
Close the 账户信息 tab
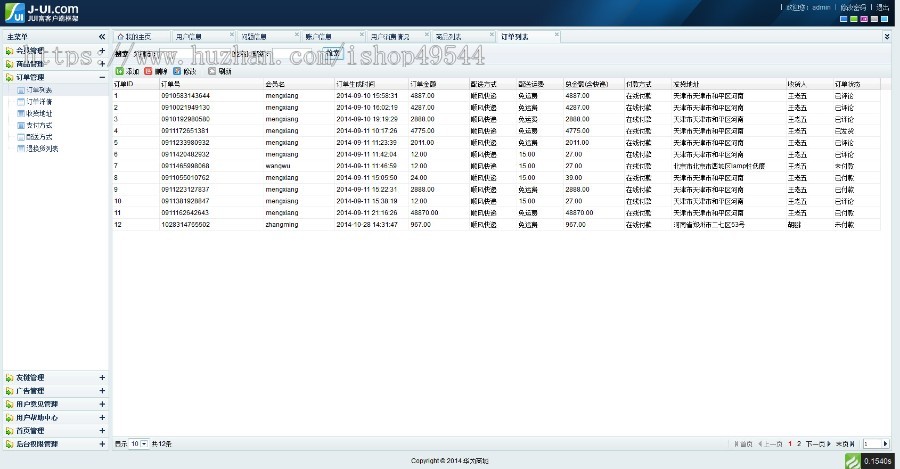pyautogui.click(x=362, y=34)
